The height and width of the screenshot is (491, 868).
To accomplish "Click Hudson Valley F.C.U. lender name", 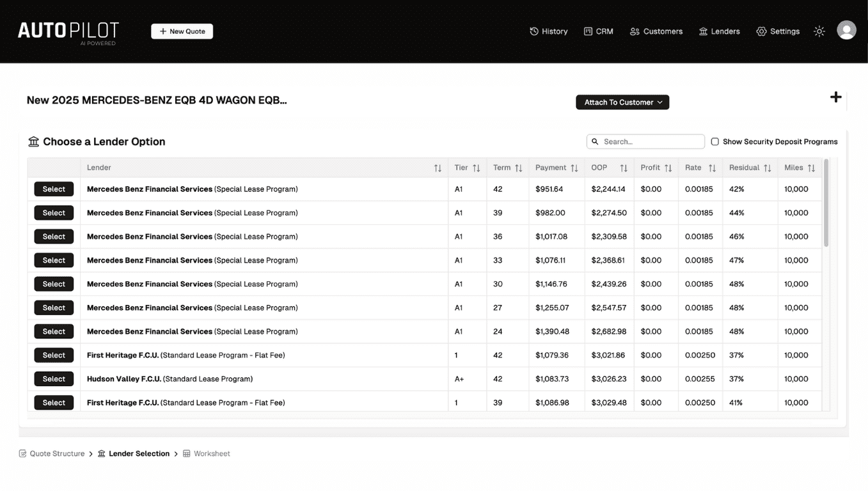I will coord(124,379).
